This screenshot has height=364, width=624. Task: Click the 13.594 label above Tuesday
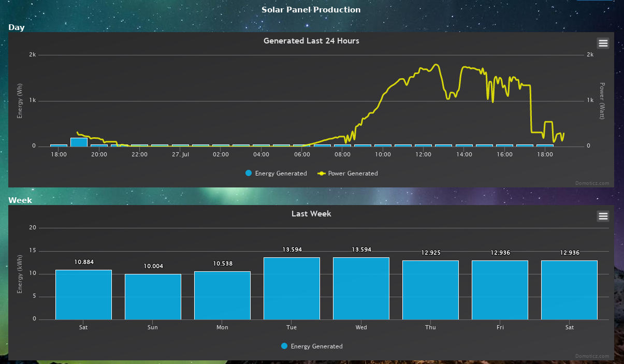(292, 250)
